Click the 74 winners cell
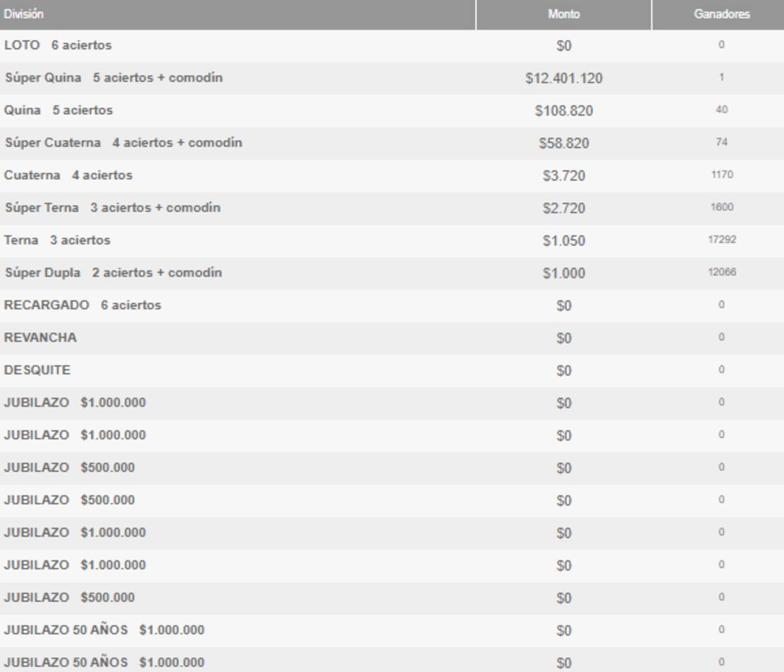The width and height of the screenshot is (784, 672). click(721, 142)
